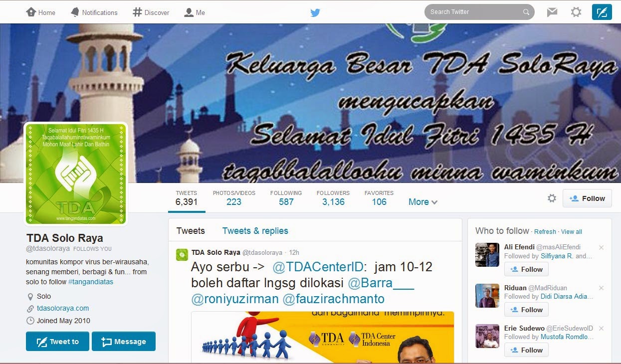Open the top bar settings gear

576,12
